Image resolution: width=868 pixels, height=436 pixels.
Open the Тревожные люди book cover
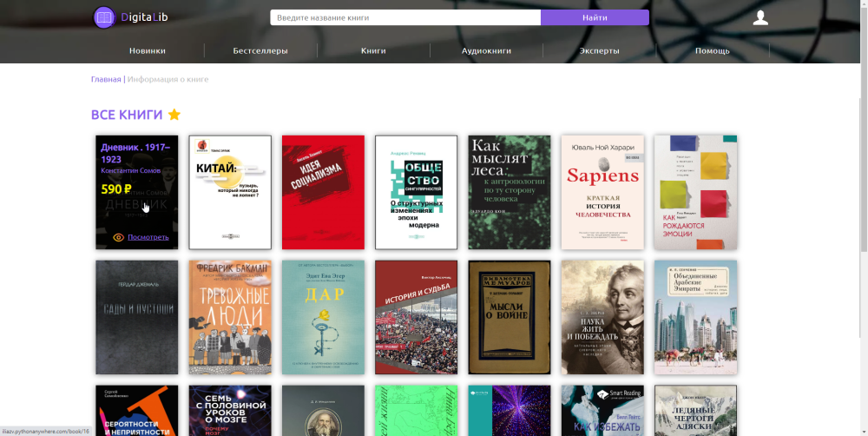click(x=230, y=317)
